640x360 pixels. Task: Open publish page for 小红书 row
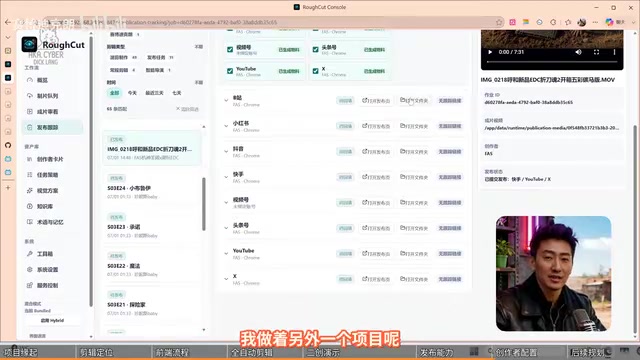(x=376, y=126)
